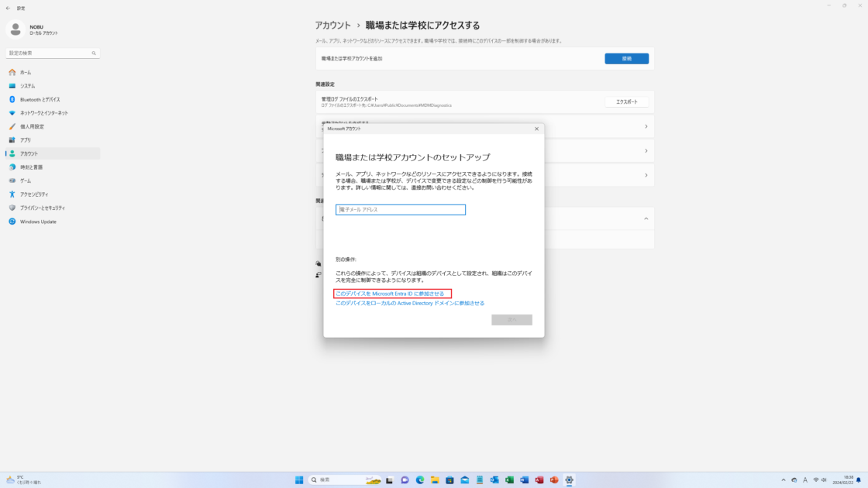Click the アカウント breadcrumb link
Image resolution: width=868 pixels, height=488 pixels.
[332, 26]
